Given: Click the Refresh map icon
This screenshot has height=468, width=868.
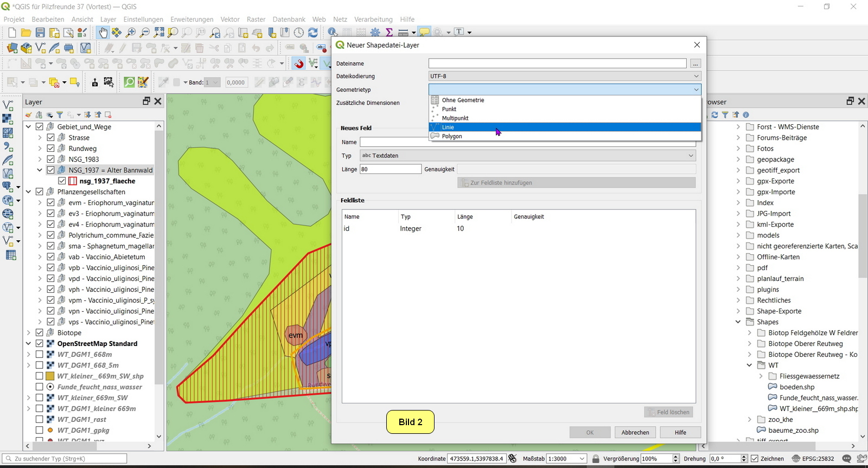Looking at the screenshot, I should (313, 33).
